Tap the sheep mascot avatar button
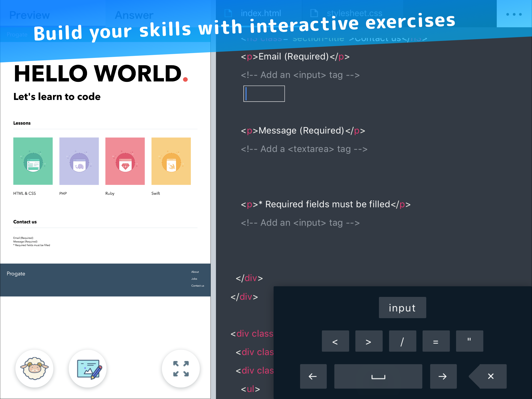 pos(34,368)
